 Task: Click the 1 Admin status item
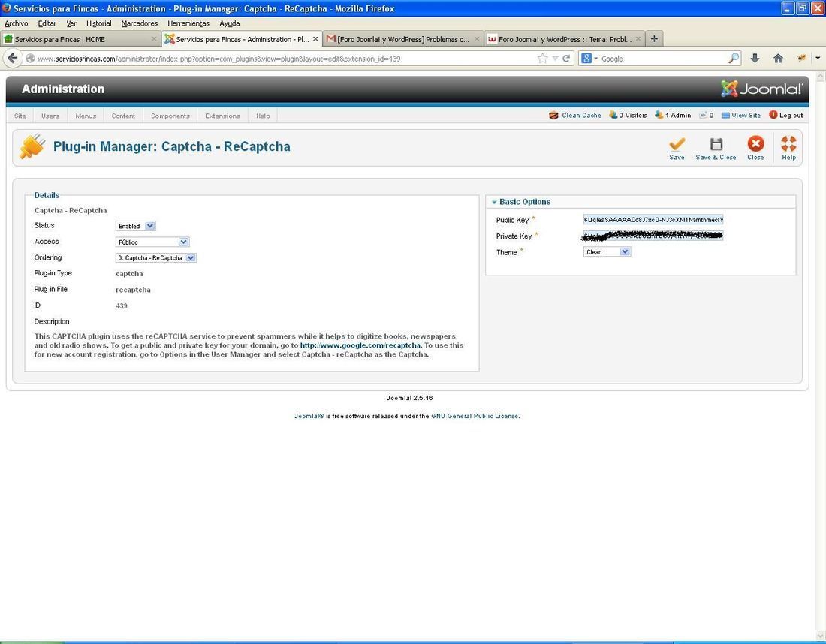(673, 116)
